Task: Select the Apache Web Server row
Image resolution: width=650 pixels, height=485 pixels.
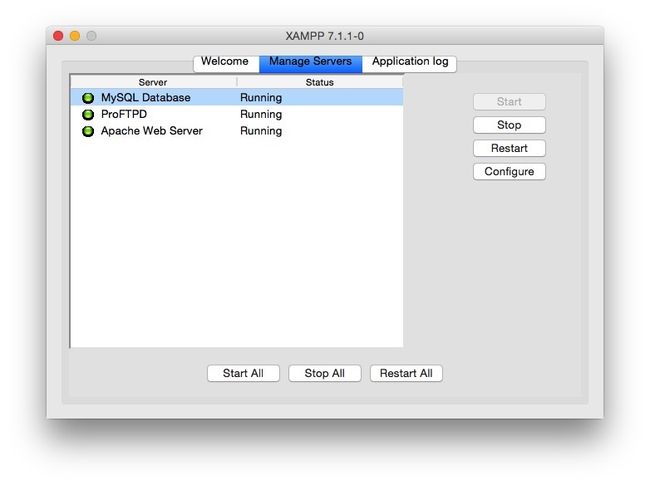Action: [237, 131]
